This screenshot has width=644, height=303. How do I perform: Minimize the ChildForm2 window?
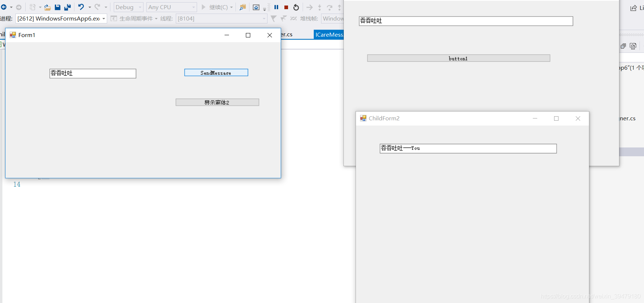[x=535, y=118]
